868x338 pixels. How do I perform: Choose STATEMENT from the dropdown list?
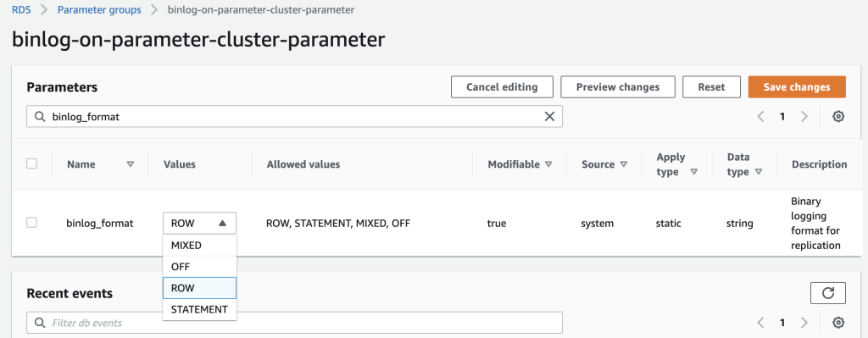[x=199, y=309]
